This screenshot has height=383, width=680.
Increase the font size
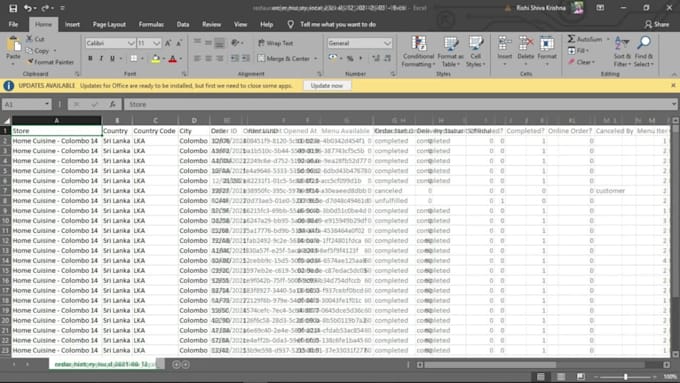(x=168, y=43)
